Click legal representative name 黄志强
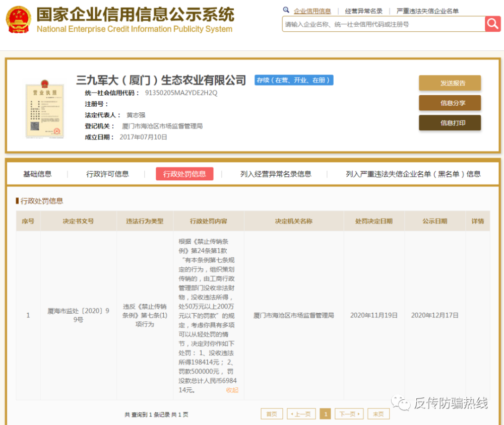 (x=136, y=115)
